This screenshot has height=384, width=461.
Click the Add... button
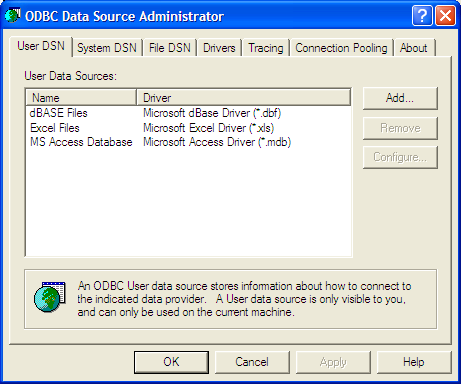pos(400,98)
